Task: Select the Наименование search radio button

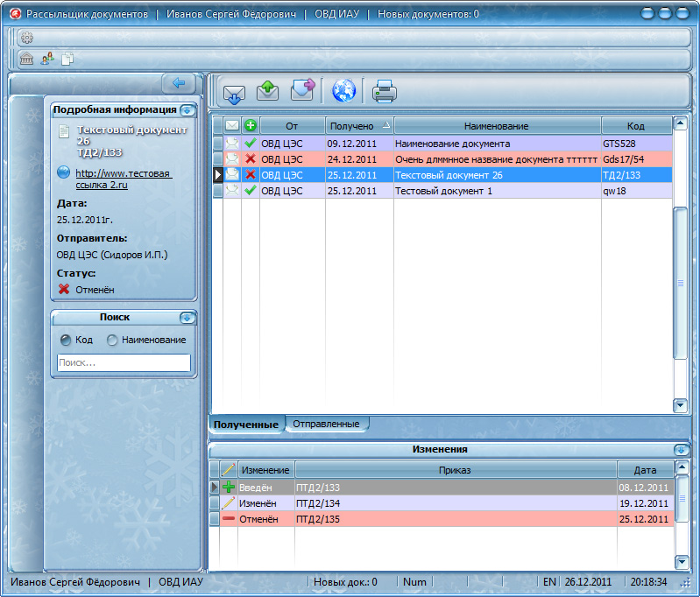Action: point(112,340)
